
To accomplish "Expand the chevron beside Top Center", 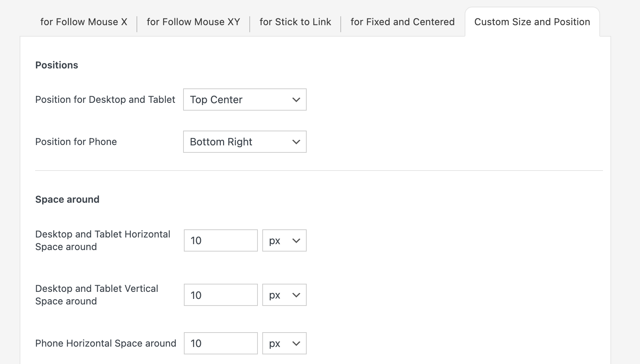I will tap(295, 100).
